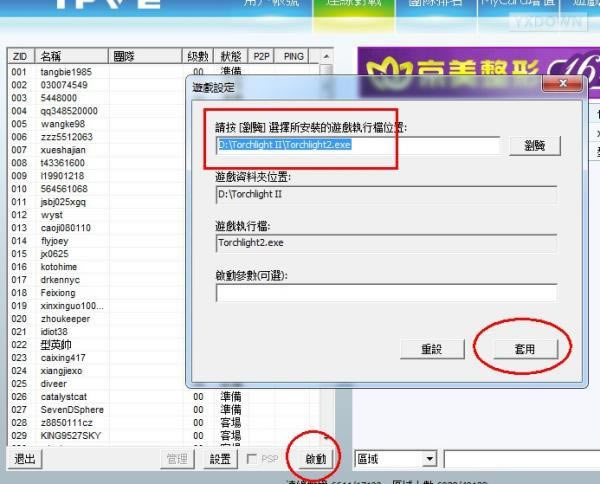Image resolution: width=600 pixels, height=484 pixels.
Task: Click the 啟動 launch button
Action: [x=314, y=459]
